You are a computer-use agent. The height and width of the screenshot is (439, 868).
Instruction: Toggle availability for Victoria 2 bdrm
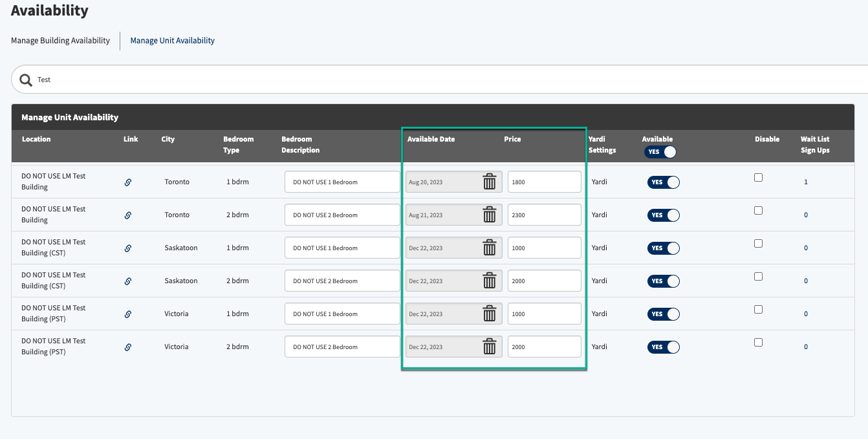coord(664,347)
